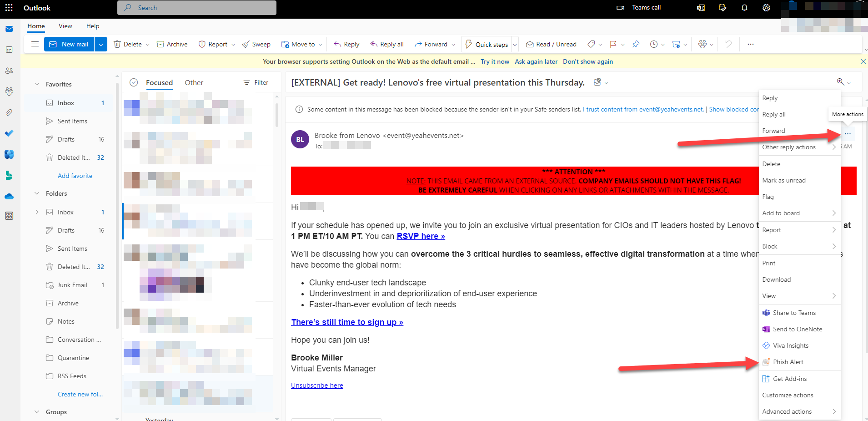
Task: Toggle the select all messages circle
Action: [134, 82]
